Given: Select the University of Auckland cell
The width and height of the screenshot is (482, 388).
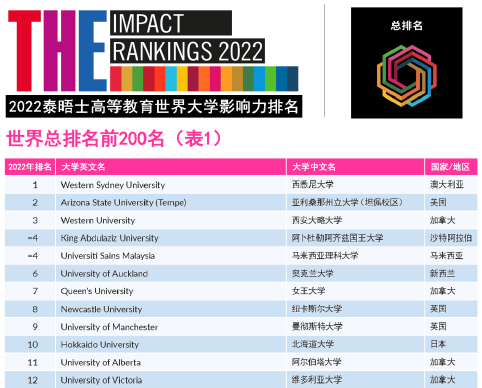Looking at the screenshot, I should click(171, 274).
